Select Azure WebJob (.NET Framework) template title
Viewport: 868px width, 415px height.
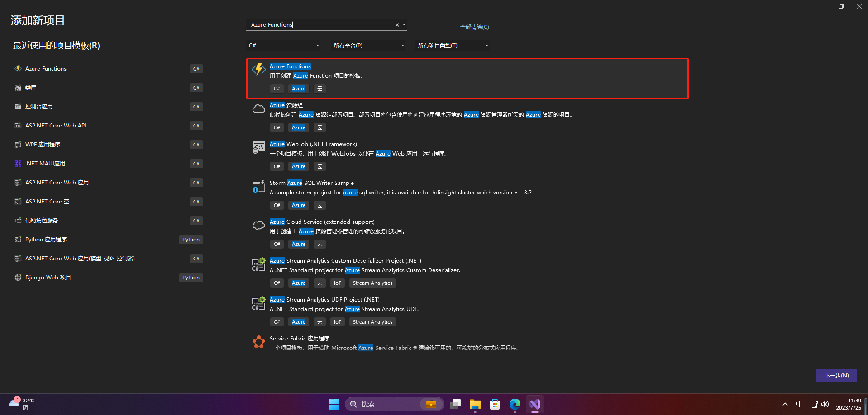313,144
